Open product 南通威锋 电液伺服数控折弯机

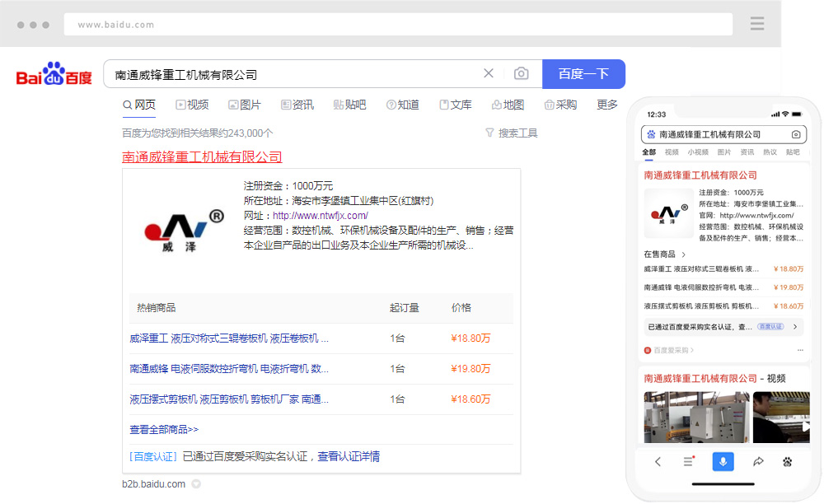coord(229,369)
